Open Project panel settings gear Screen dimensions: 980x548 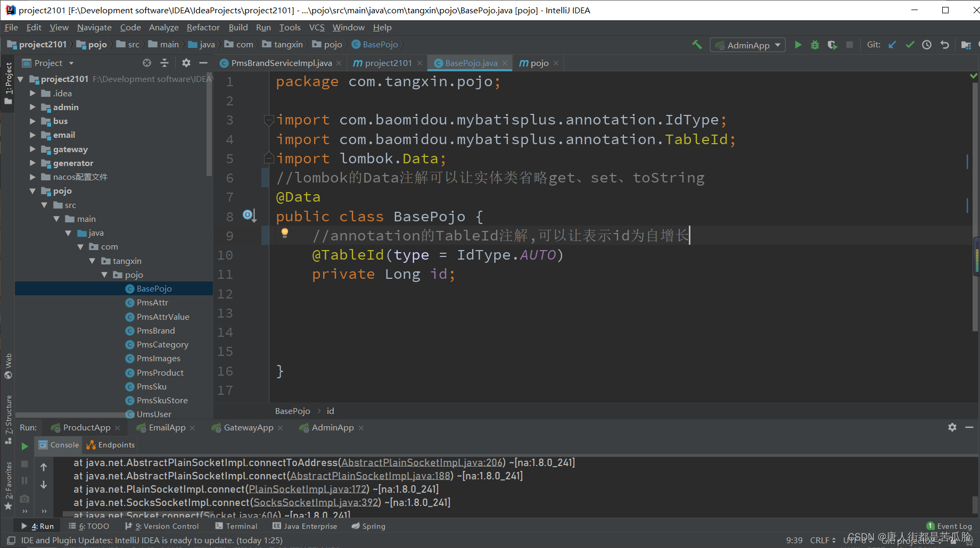click(186, 63)
